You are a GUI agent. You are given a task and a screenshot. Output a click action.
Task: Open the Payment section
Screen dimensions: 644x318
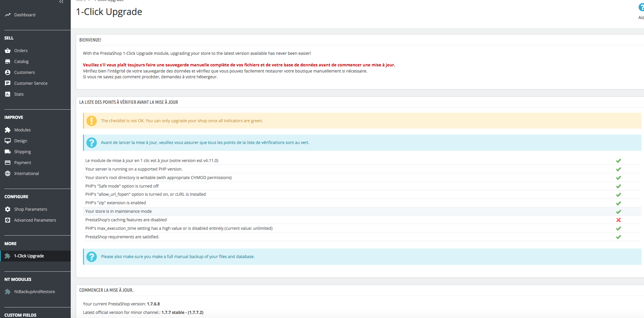pyautogui.click(x=23, y=163)
